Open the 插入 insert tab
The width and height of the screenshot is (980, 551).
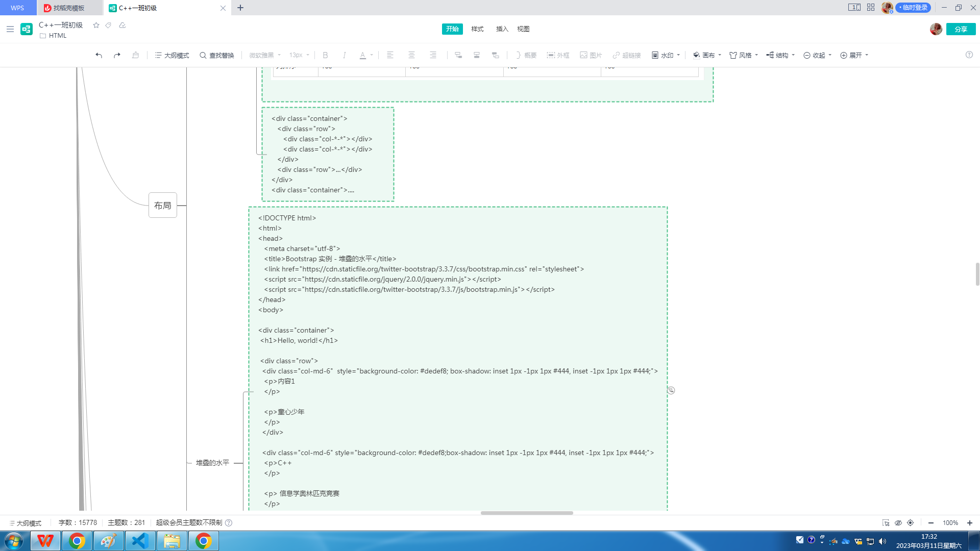pos(502,29)
